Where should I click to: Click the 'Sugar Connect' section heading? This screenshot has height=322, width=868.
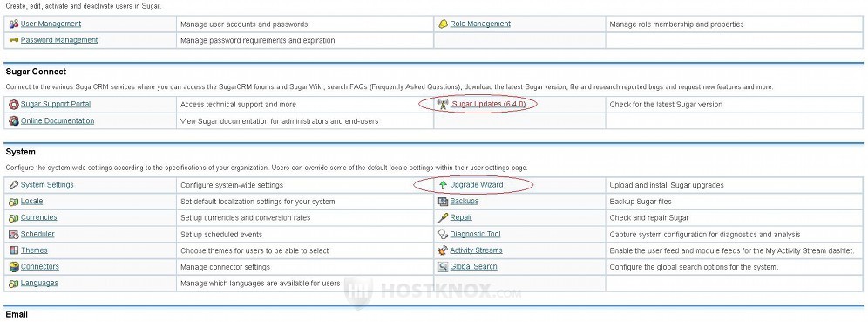tap(36, 72)
